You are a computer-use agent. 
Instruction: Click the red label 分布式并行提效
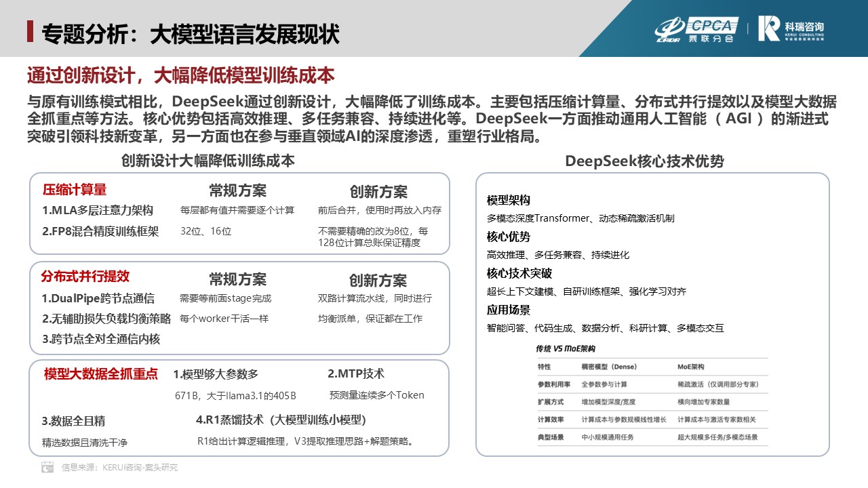coord(85,277)
